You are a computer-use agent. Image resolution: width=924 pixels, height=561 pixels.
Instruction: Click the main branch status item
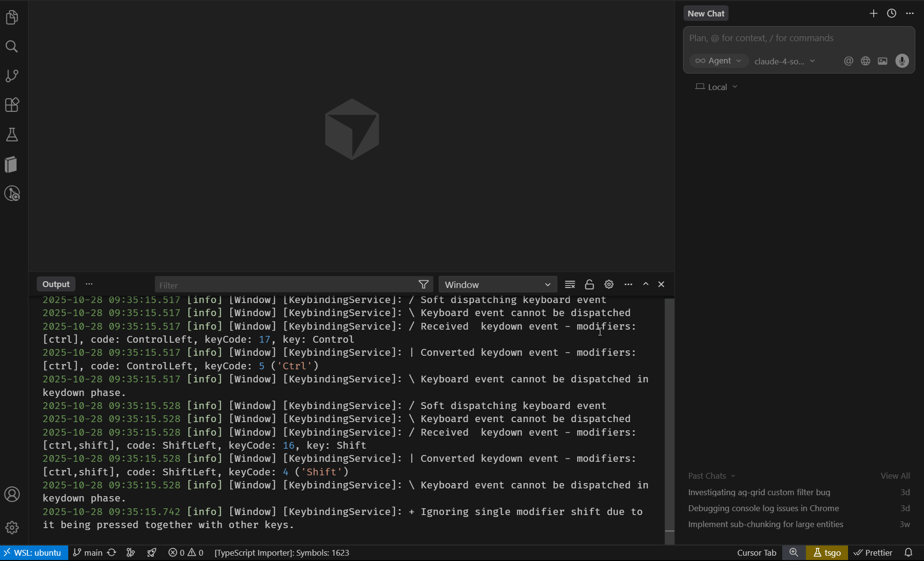click(x=88, y=553)
